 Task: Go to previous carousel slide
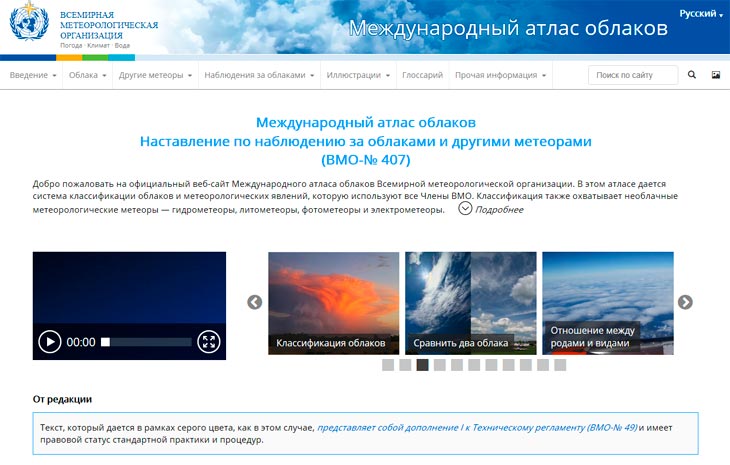255,302
